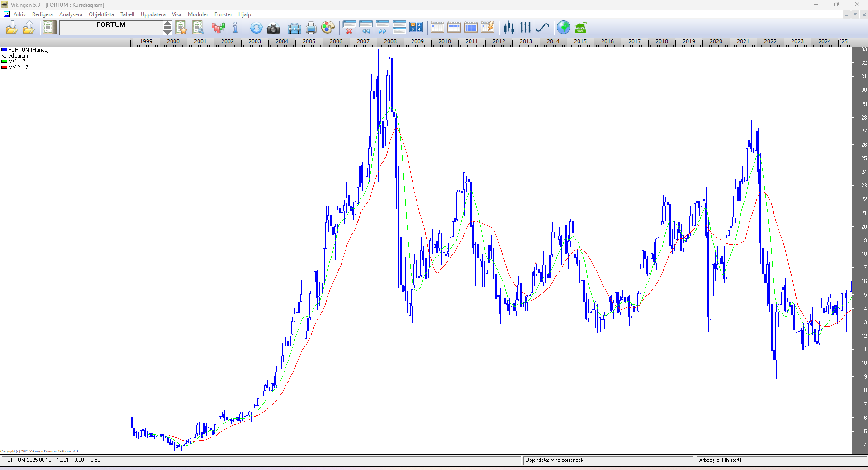Viewport: 868px width, 470px height.
Task: Open the green bull www icon
Action: pyautogui.click(x=581, y=28)
